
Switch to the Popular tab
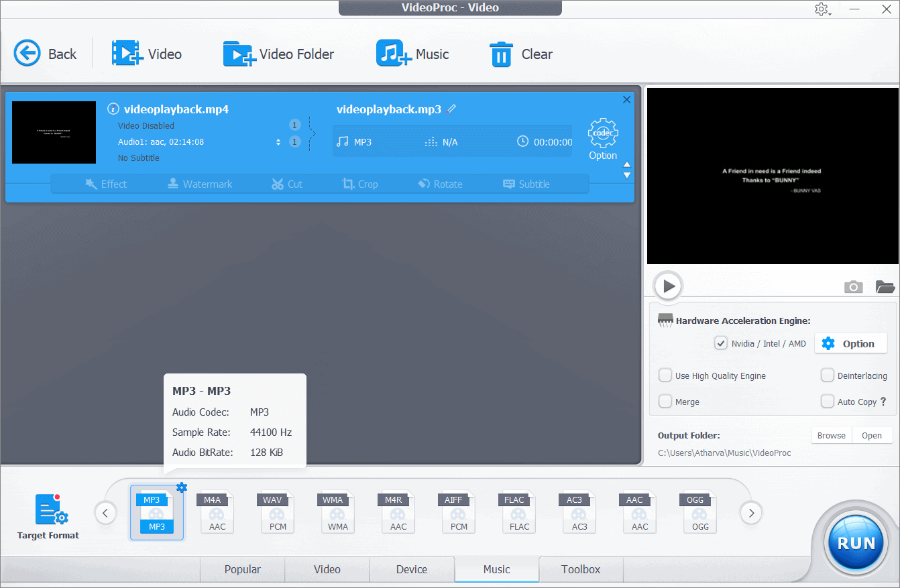click(x=242, y=569)
